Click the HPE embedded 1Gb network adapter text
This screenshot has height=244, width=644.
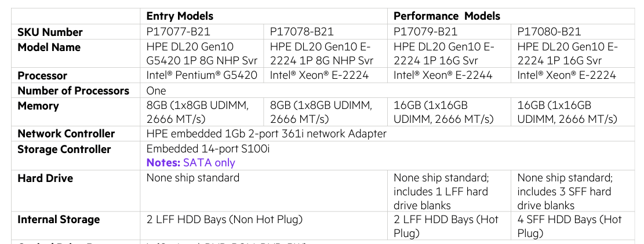[x=267, y=134]
